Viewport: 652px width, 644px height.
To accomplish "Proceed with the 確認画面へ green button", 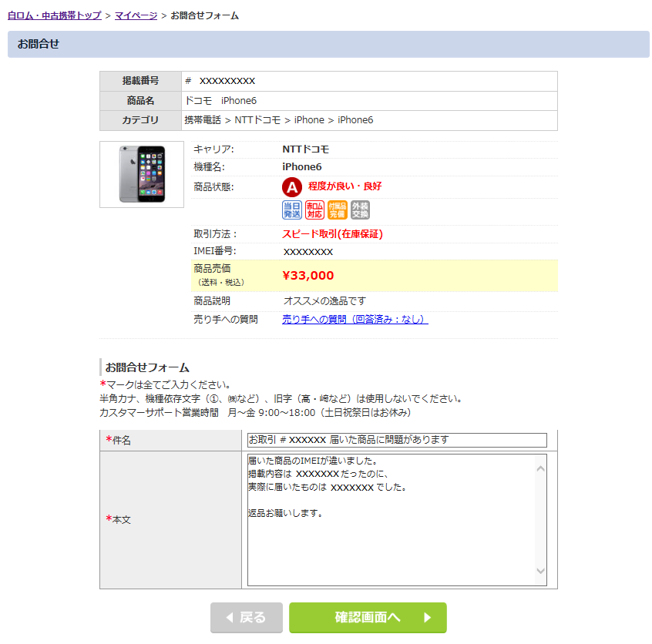I will click(368, 617).
